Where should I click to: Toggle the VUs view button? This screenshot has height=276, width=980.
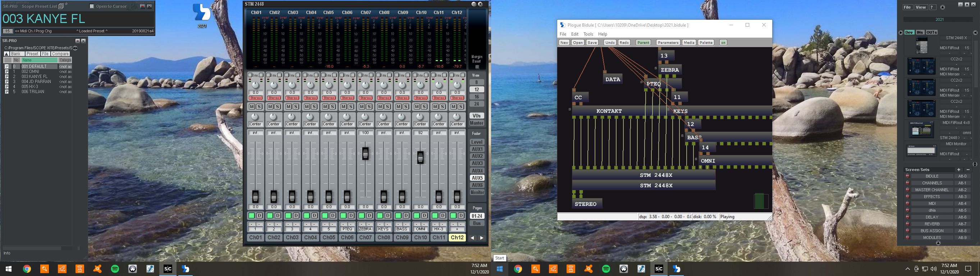(476, 116)
